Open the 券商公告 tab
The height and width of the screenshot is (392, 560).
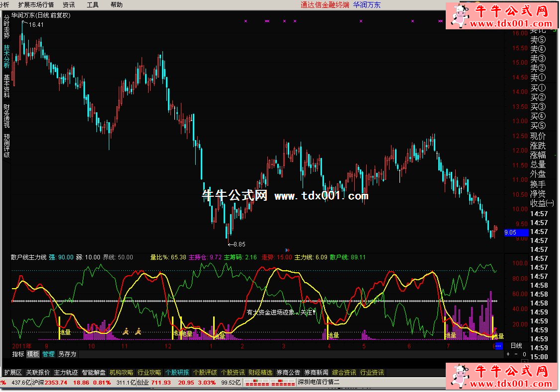tap(289, 372)
